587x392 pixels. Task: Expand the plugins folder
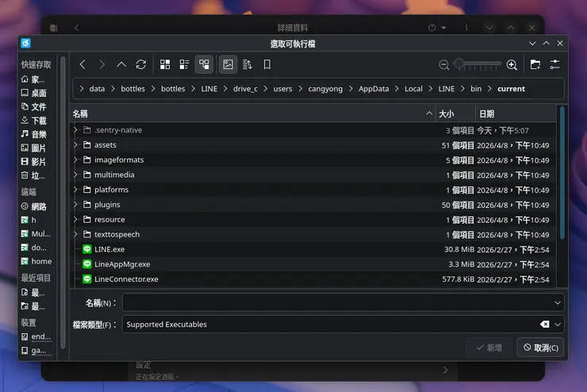coord(75,205)
